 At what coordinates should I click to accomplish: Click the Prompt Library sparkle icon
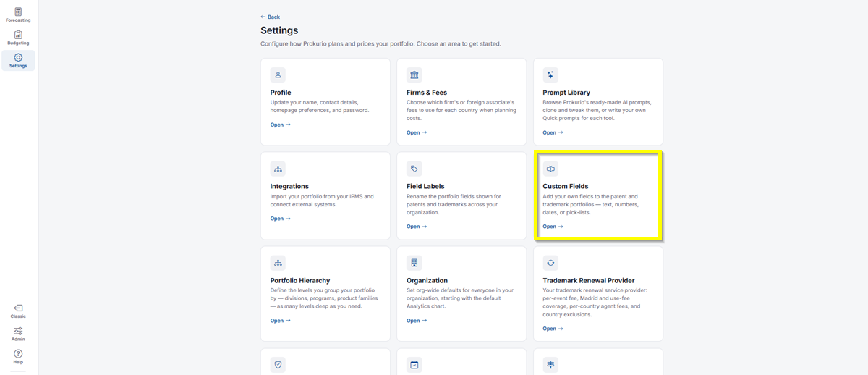[550, 75]
